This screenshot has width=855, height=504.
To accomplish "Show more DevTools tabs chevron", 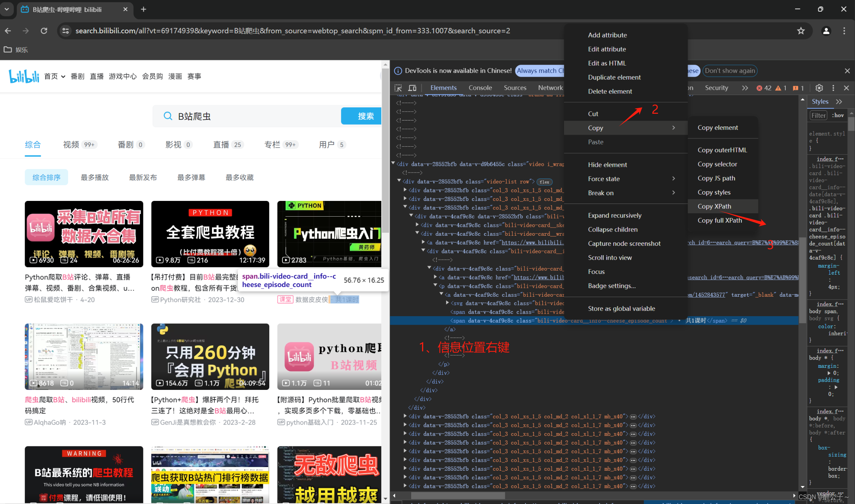I will (x=745, y=88).
